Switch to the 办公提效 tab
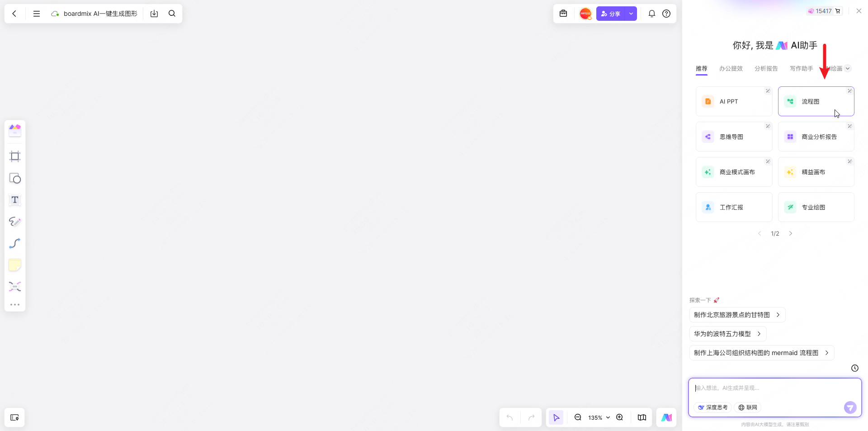 tap(731, 69)
